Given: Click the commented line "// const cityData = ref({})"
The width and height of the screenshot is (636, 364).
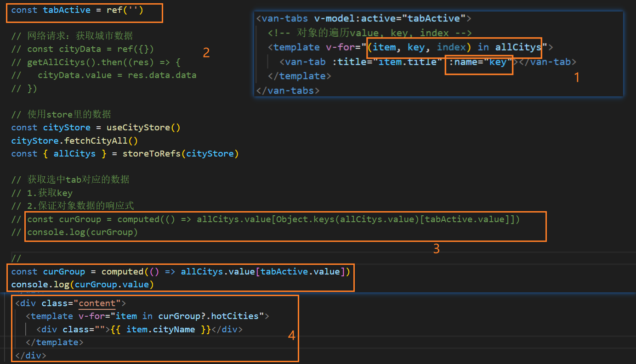Looking at the screenshot, I should pos(83,49).
